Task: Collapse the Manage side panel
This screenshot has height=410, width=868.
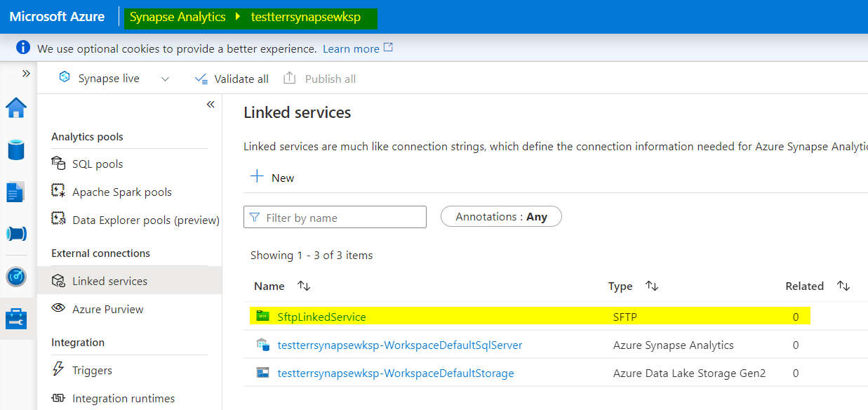Action: click(210, 105)
